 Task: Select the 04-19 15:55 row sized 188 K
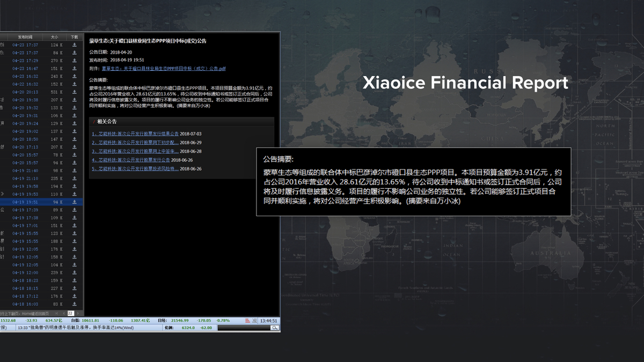(41, 241)
